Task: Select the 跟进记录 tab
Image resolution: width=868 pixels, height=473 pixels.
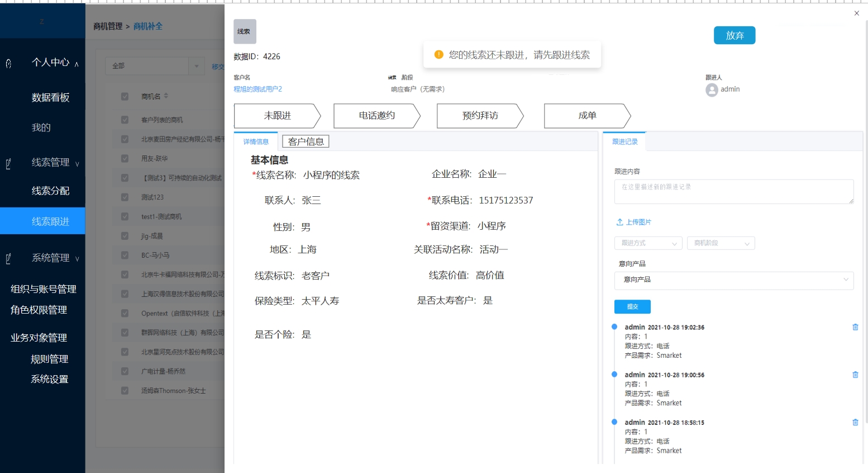Action: [624, 141]
